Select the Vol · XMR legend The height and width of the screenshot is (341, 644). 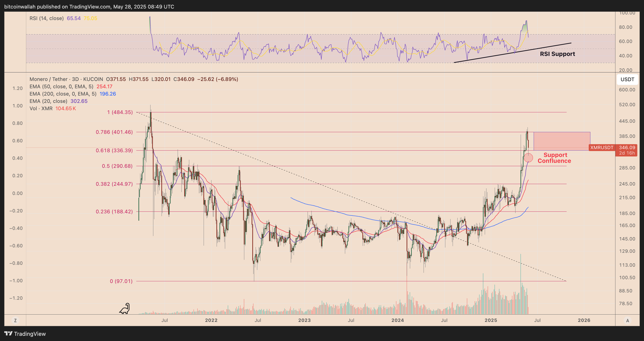41,108
